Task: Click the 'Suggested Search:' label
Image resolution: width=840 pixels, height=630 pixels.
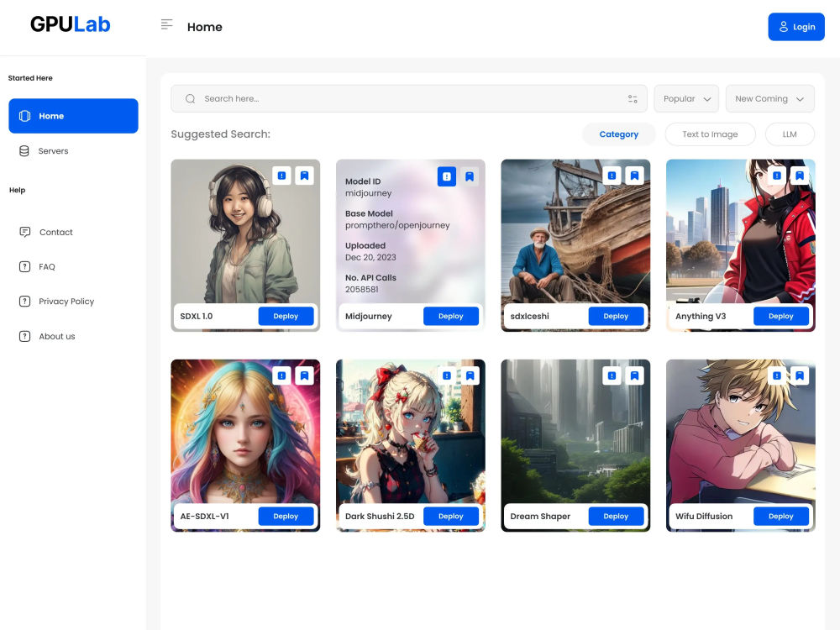Action: pyautogui.click(x=221, y=134)
